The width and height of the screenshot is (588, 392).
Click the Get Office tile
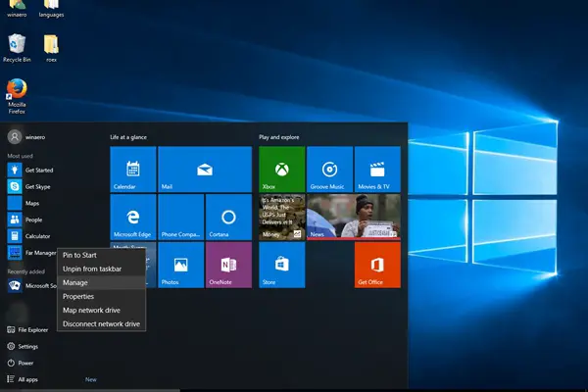click(x=377, y=265)
